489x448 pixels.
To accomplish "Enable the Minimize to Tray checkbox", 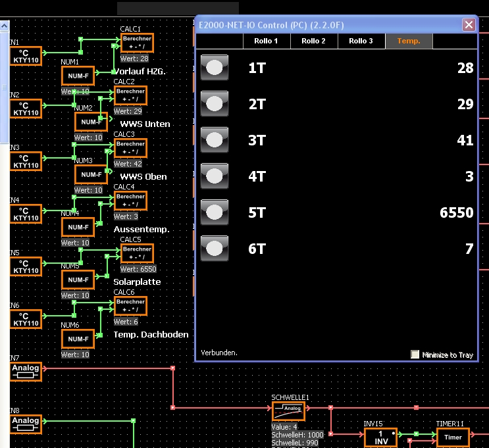I will pos(415,355).
